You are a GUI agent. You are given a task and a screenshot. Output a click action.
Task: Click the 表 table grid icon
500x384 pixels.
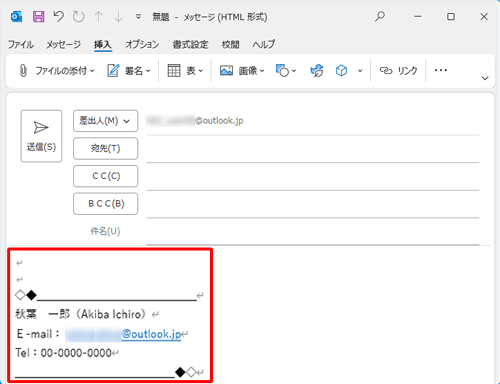[174, 71]
